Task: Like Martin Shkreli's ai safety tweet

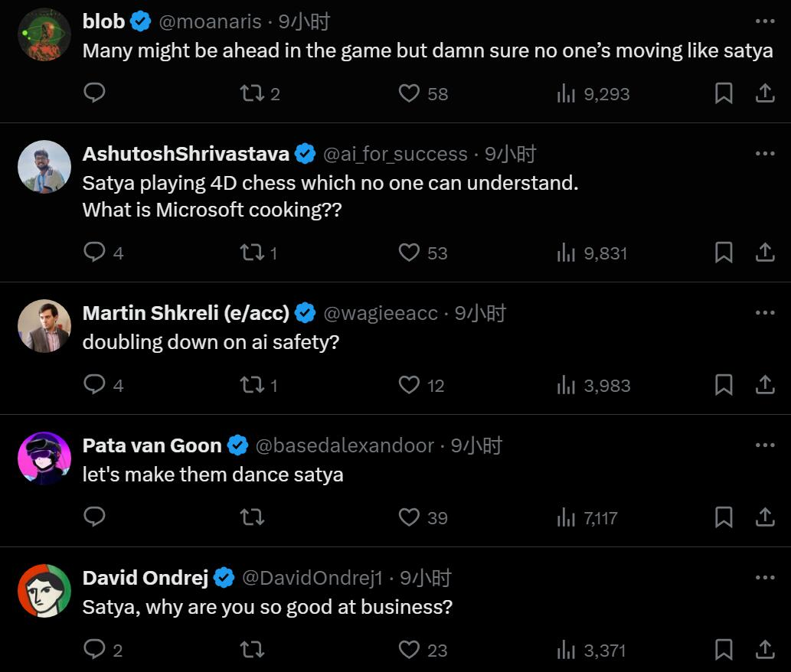Action: click(421, 385)
